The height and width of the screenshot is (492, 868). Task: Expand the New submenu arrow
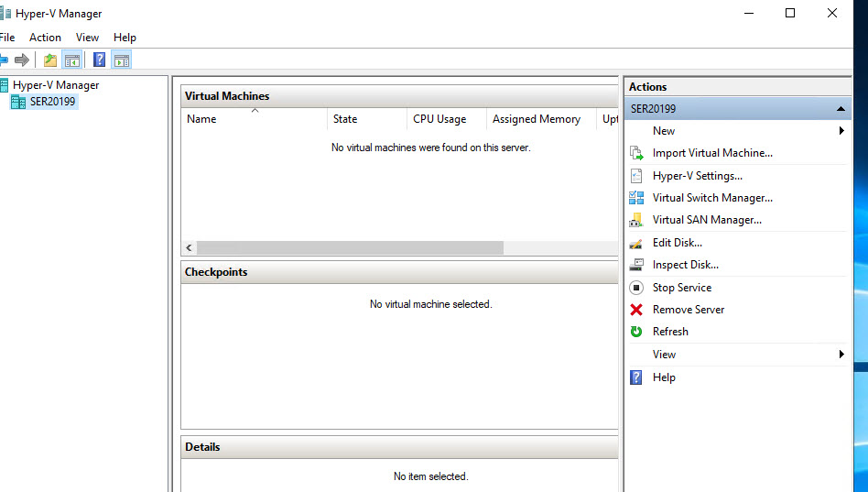[x=841, y=131]
